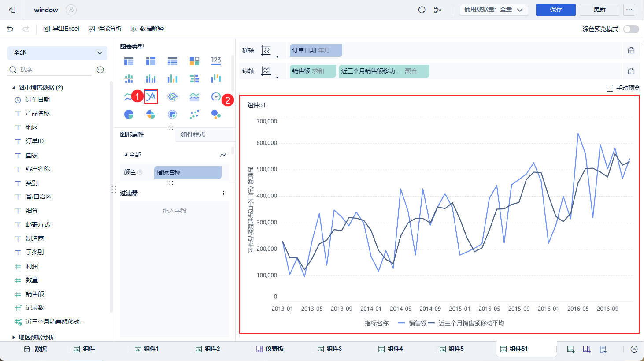Expand the 地区数据分析 tree node
Screen dimensions: 644x361
point(14,337)
